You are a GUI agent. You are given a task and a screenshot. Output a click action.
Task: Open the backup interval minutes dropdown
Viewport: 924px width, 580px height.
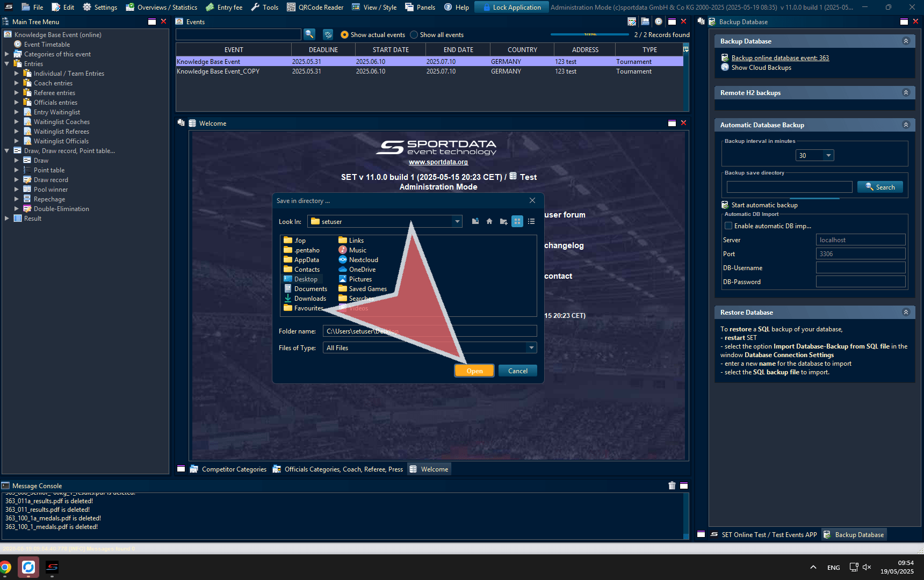pyautogui.click(x=828, y=156)
